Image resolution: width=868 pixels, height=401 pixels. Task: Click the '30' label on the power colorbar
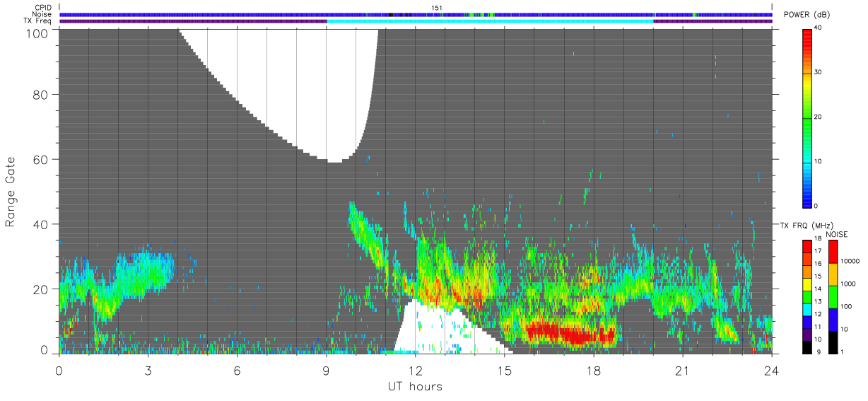tap(818, 72)
